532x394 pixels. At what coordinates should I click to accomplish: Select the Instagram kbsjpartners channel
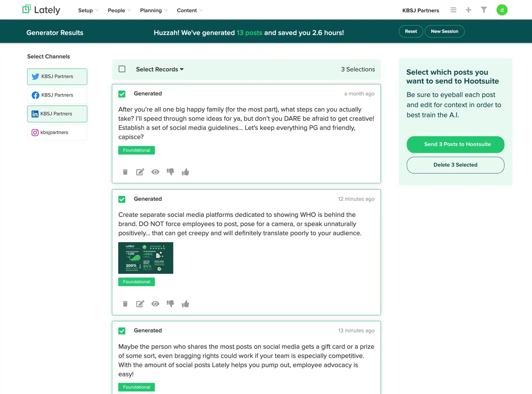[x=57, y=132]
